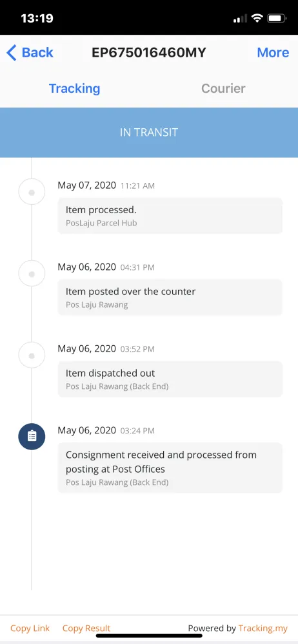The height and width of the screenshot is (644, 298).
Task: Tap the clipboard icon for Consignment received
Action: point(32,436)
